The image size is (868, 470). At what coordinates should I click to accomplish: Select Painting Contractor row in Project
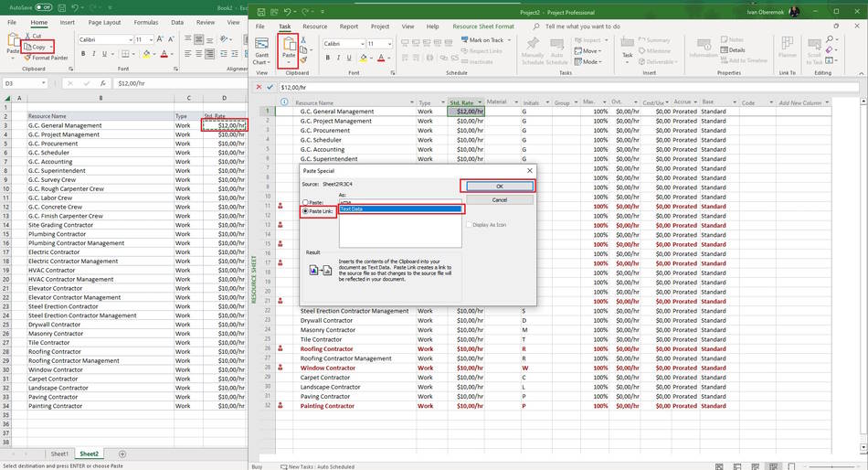coord(553,406)
